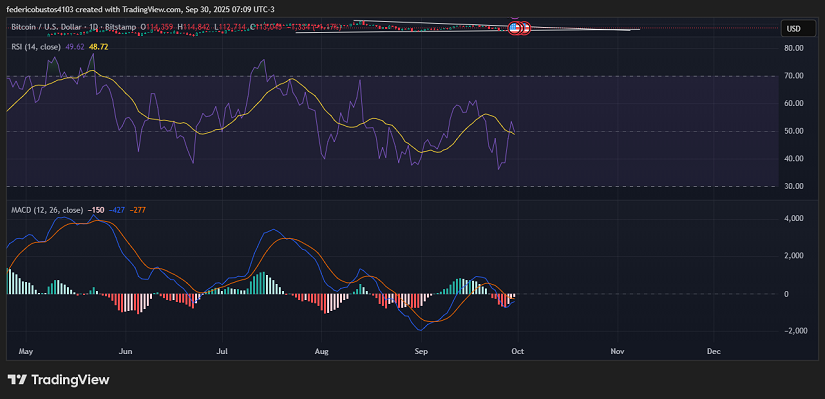The image size is (825, 399).
Task: Open the RSI (14, close) indicator label
Action: point(37,47)
